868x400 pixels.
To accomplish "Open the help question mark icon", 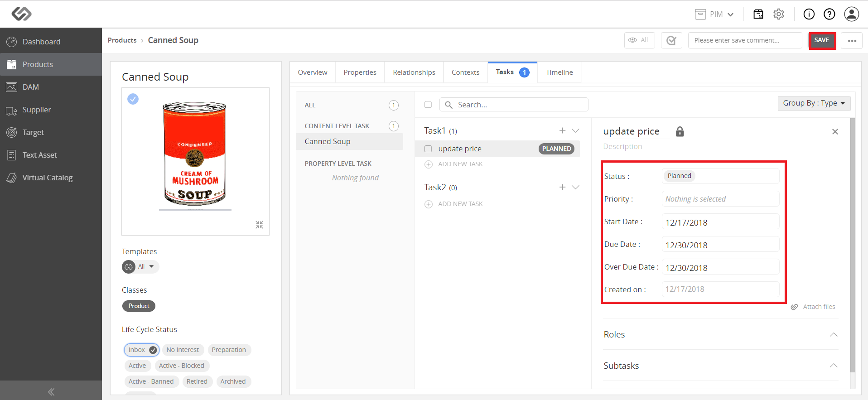I will point(829,14).
